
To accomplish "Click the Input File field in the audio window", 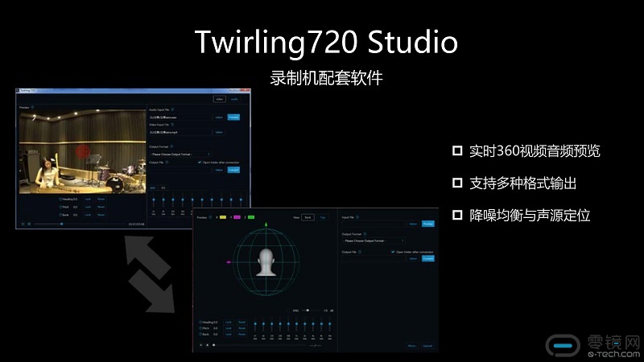I will (374, 224).
